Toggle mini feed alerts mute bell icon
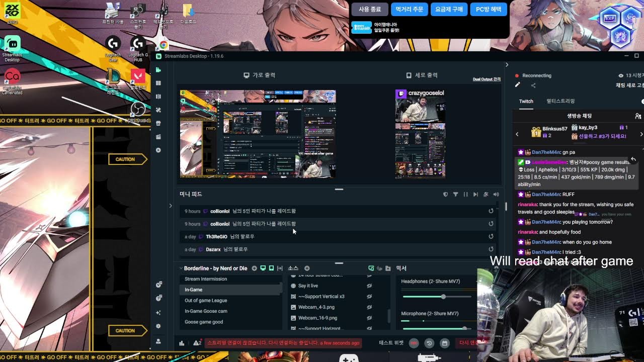The image size is (644, 362). (x=486, y=194)
